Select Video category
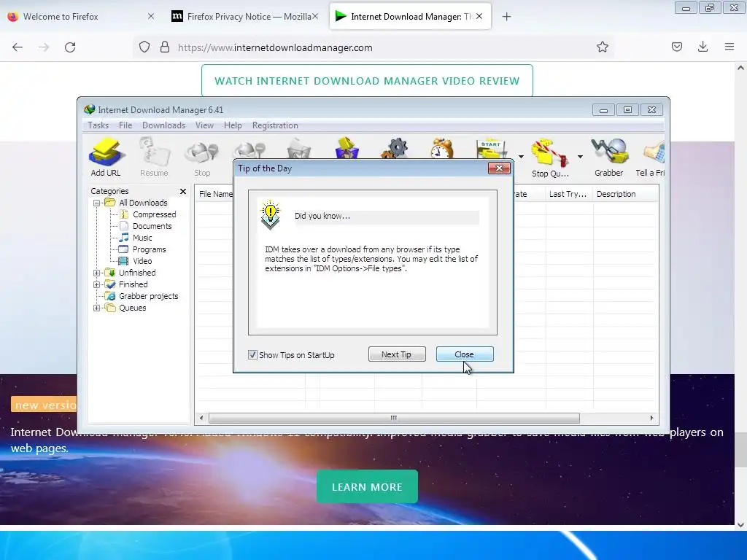The height and width of the screenshot is (560, 747). 142,261
